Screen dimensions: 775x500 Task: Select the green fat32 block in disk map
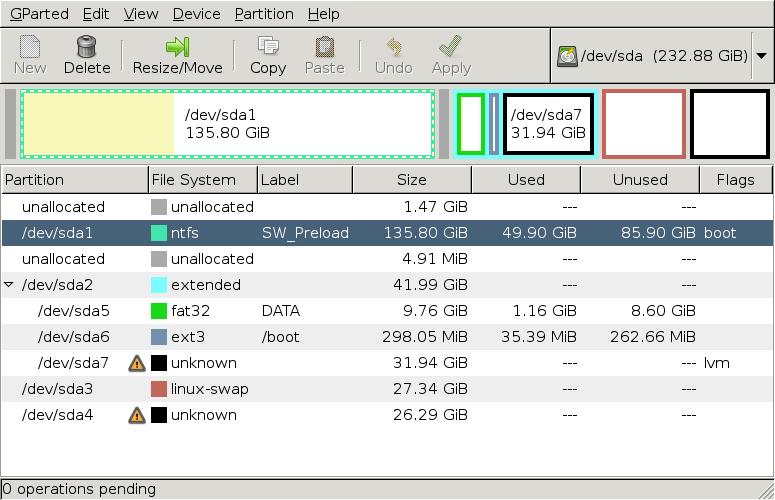point(471,124)
